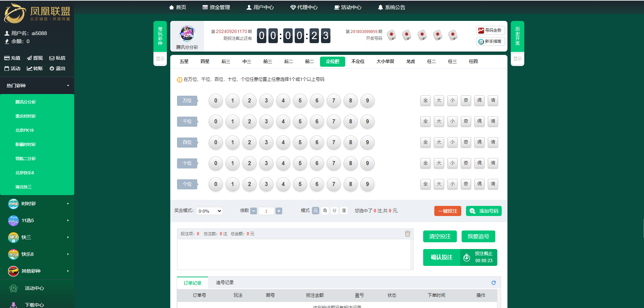Expand the 11选5 category
The height and width of the screenshot is (308, 644).
(37, 220)
